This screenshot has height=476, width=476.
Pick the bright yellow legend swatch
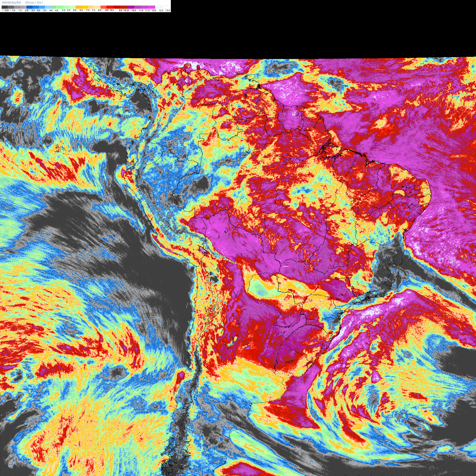85,7
